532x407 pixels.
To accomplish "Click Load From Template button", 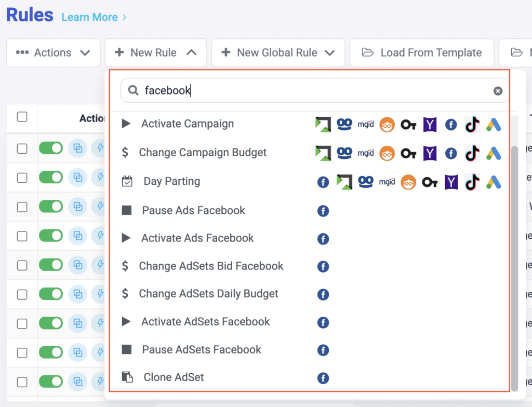I will tap(422, 52).
